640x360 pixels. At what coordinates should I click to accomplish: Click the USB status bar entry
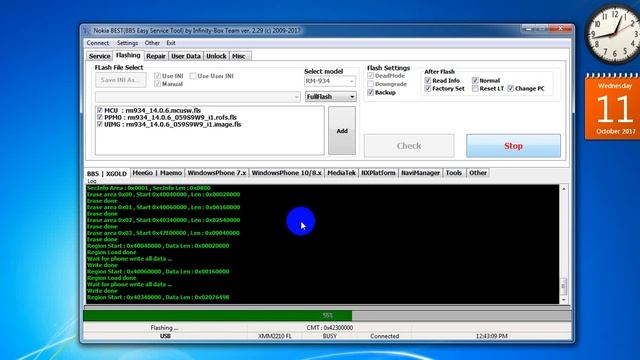coord(165,336)
